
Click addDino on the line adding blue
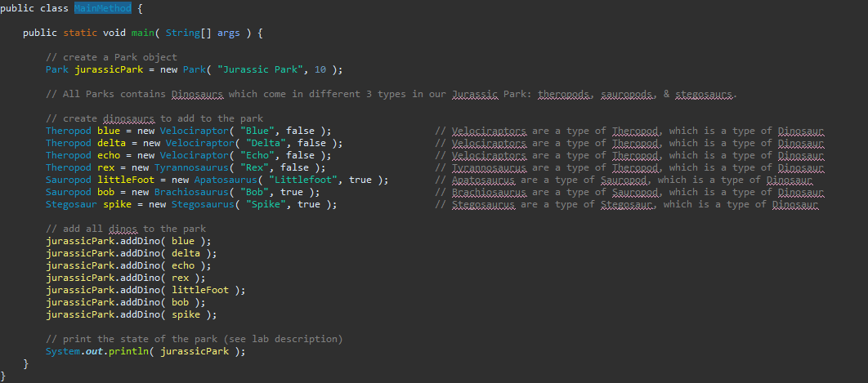point(141,241)
